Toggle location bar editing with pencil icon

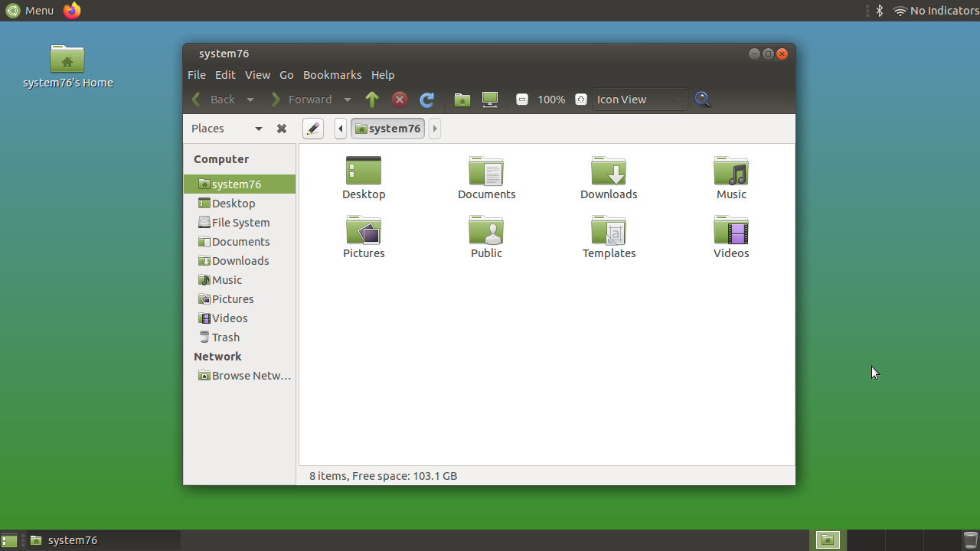[312, 128]
